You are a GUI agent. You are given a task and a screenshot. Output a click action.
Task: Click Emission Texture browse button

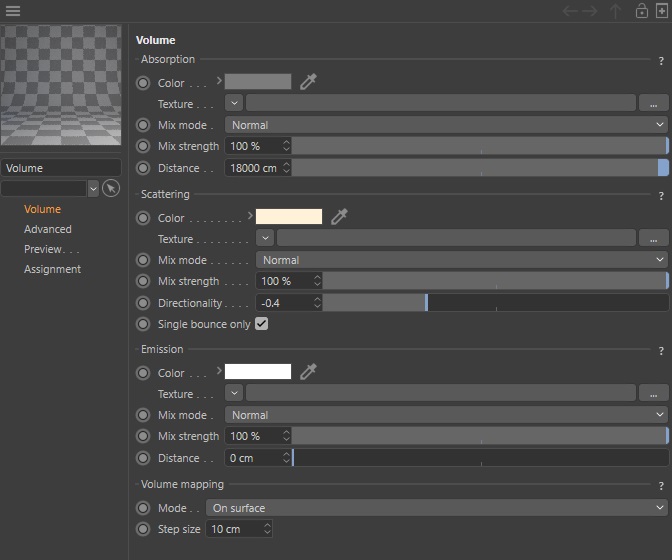pyautogui.click(x=654, y=393)
